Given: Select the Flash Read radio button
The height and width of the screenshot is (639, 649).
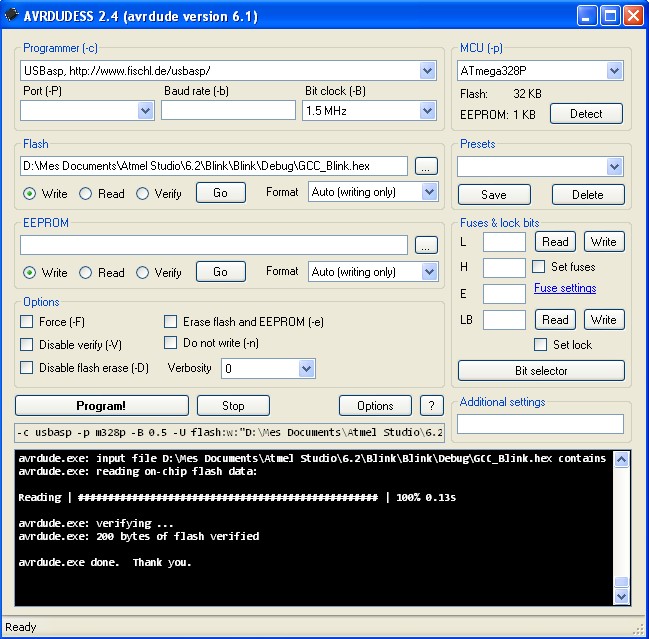Looking at the screenshot, I should [x=86, y=193].
